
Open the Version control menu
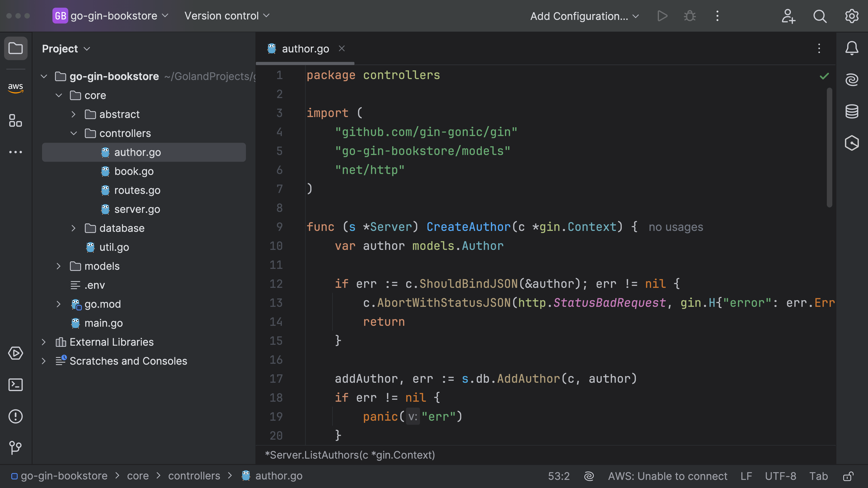point(226,16)
